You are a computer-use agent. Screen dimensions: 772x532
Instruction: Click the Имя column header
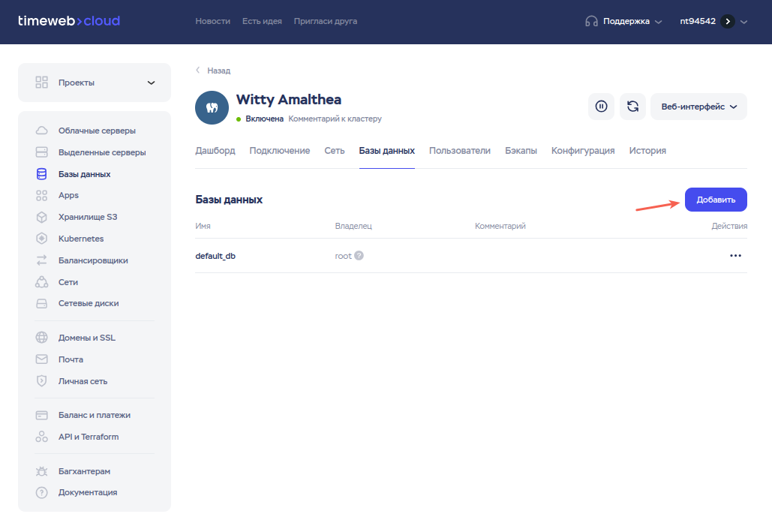point(203,226)
